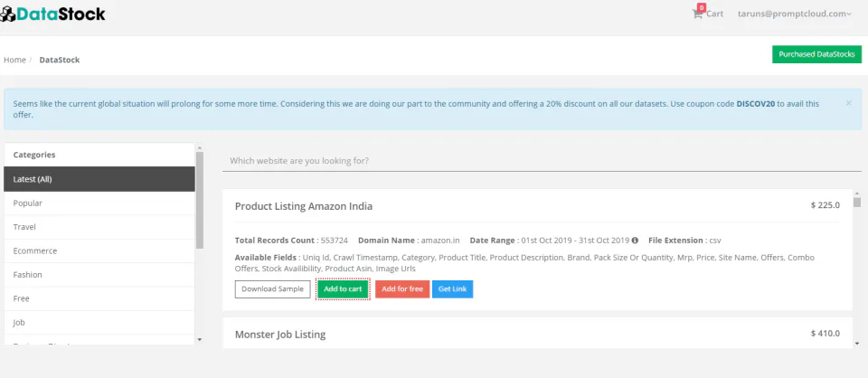
Task: Download Sample for Amazon India listing
Action: 272,288
